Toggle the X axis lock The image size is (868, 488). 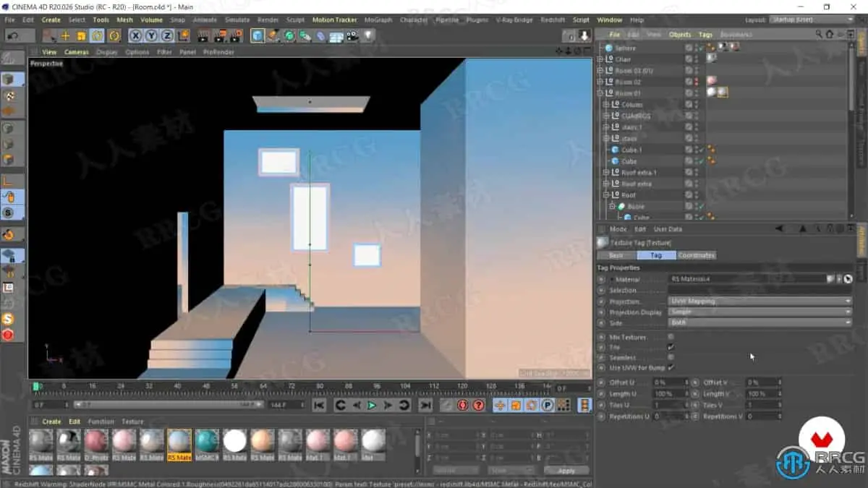135,35
